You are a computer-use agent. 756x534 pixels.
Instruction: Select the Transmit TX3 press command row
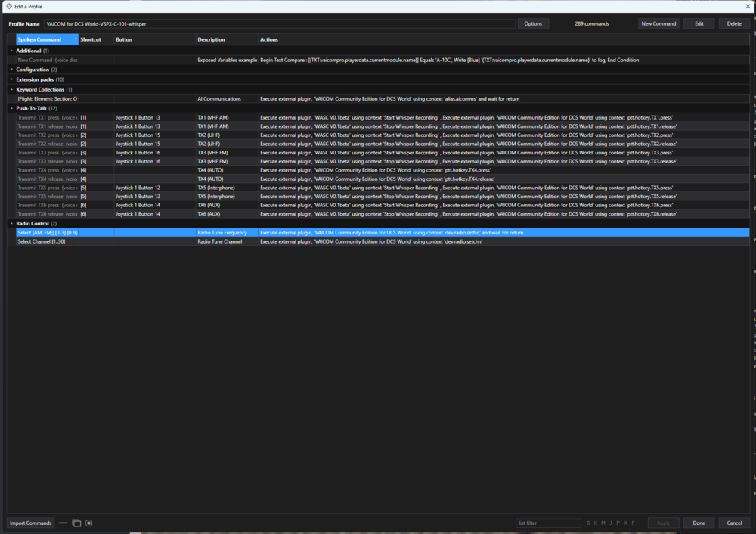(x=383, y=153)
